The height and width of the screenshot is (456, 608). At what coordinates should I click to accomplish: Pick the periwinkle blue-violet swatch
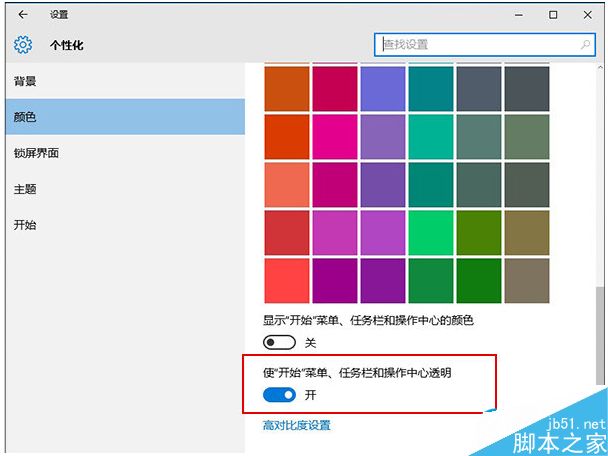(383, 89)
